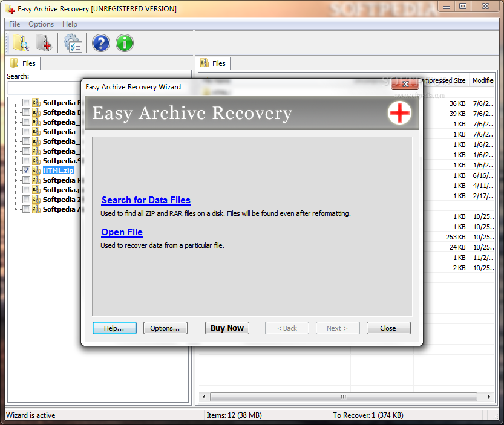Click the 263 KB size cell
The height and width of the screenshot is (425, 504).
[x=456, y=237]
